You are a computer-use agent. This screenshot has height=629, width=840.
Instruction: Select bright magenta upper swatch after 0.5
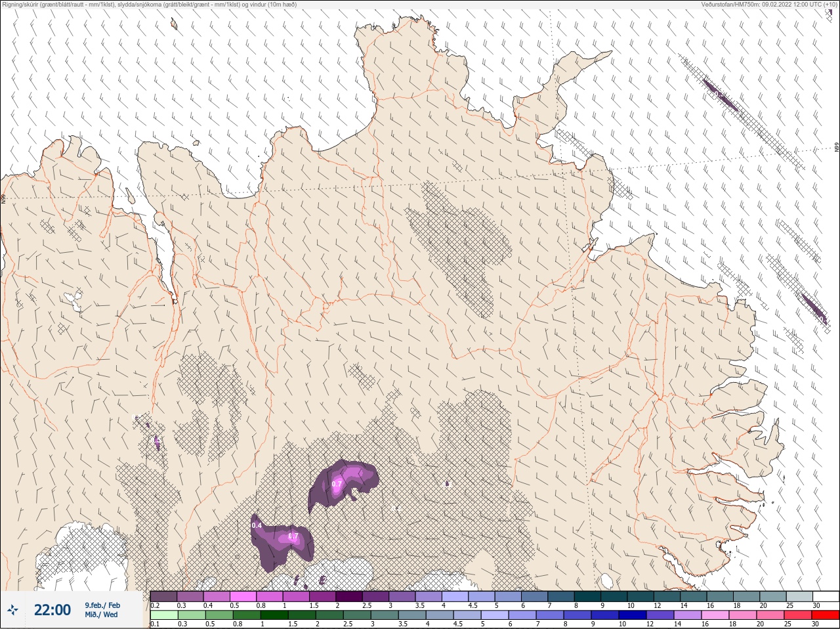[x=243, y=596]
